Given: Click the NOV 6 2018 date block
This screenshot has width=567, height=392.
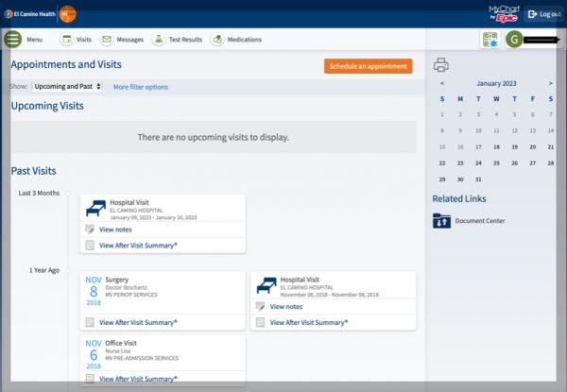Looking at the screenshot, I should 94,354.
